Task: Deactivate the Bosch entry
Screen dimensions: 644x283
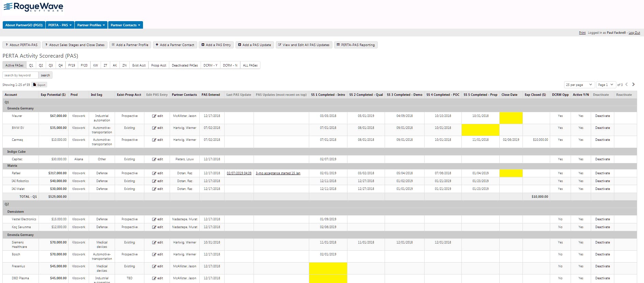Action: tap(602, 254)
